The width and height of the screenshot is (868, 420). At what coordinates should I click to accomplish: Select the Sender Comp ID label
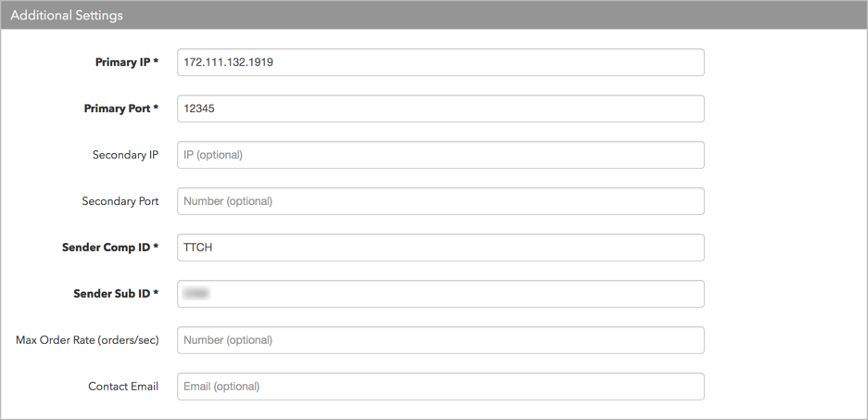[106, 248]
